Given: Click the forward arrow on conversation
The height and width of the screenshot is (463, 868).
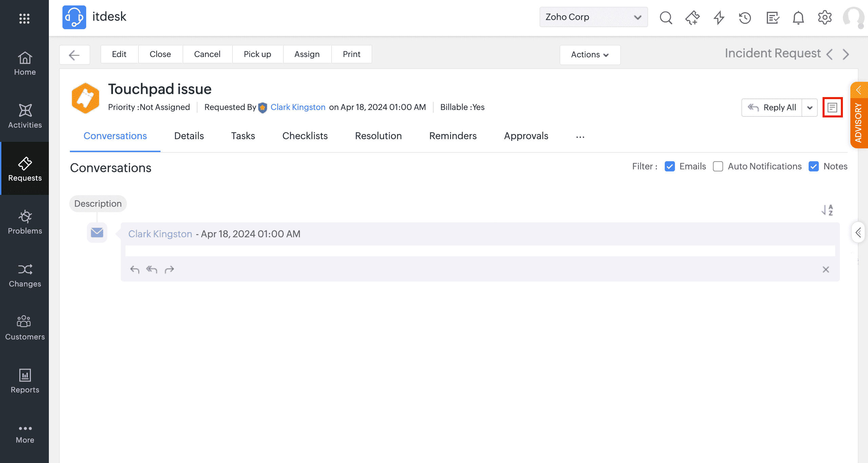Looking at the screenshot, I should point(169,270).
